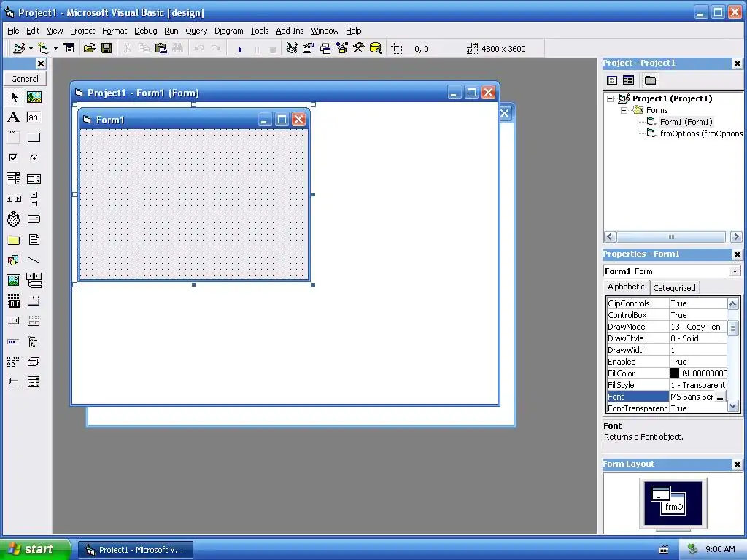The image size is (747, 560).
Task: Click the Paste toolbar icon
Action: (x=161, y=49)
